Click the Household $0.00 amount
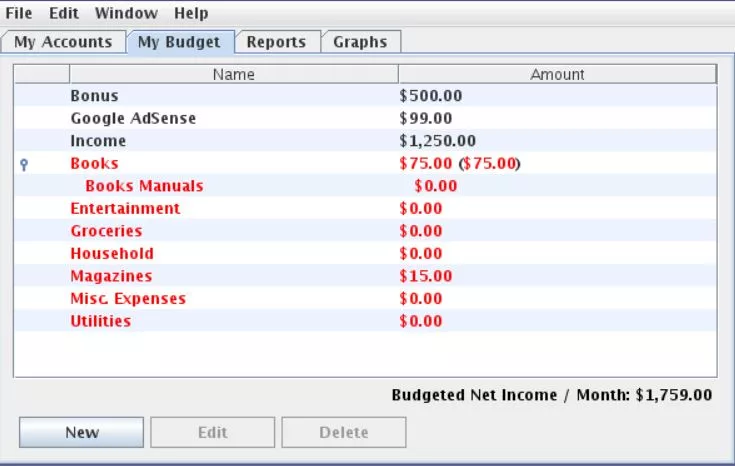The width and height of the screenshot is (735, 466). point(421,253)
